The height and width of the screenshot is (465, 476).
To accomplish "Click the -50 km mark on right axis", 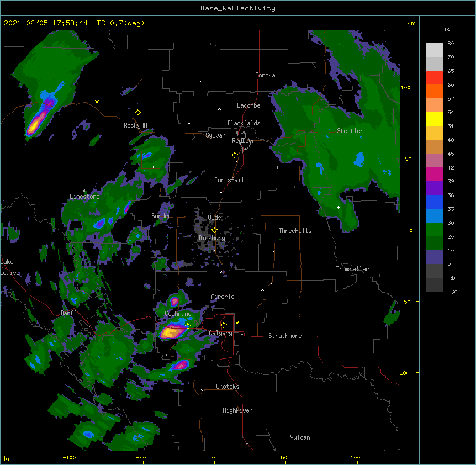I will tap(405, 302).
